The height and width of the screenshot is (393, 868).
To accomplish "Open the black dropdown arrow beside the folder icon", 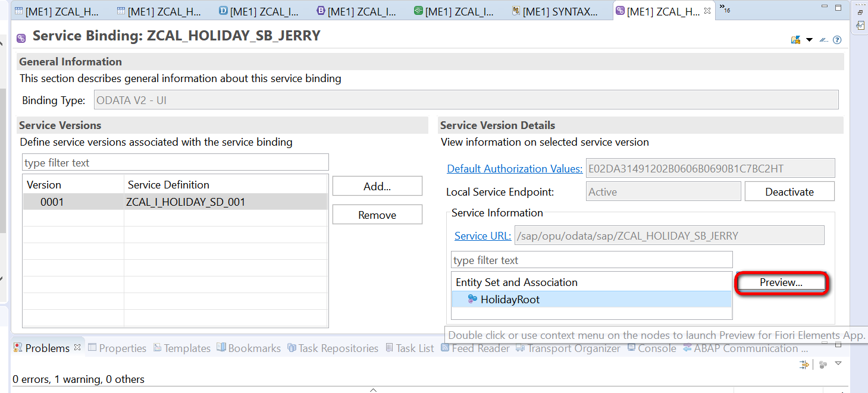I will (x=809, y=40).
